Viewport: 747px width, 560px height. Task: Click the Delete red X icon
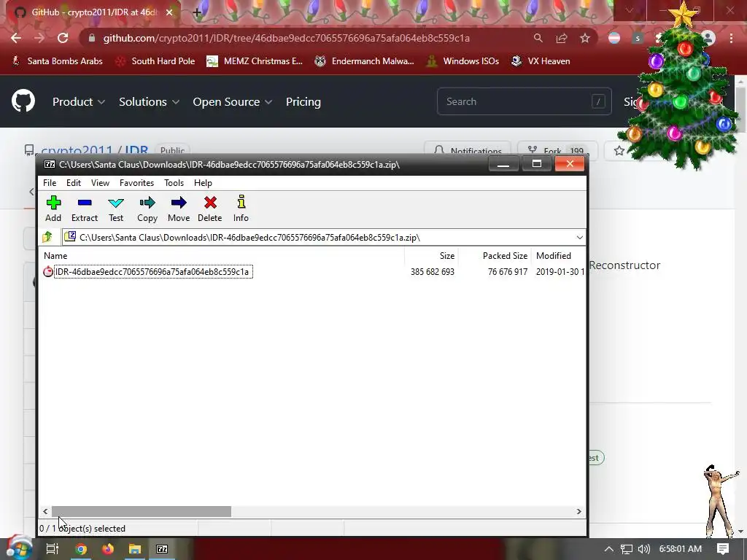pos(209,209)
